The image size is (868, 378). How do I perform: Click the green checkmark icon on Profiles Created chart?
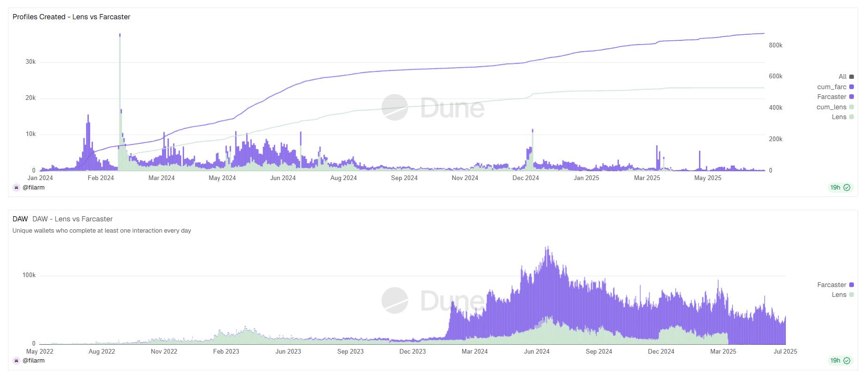pos(847,188)
